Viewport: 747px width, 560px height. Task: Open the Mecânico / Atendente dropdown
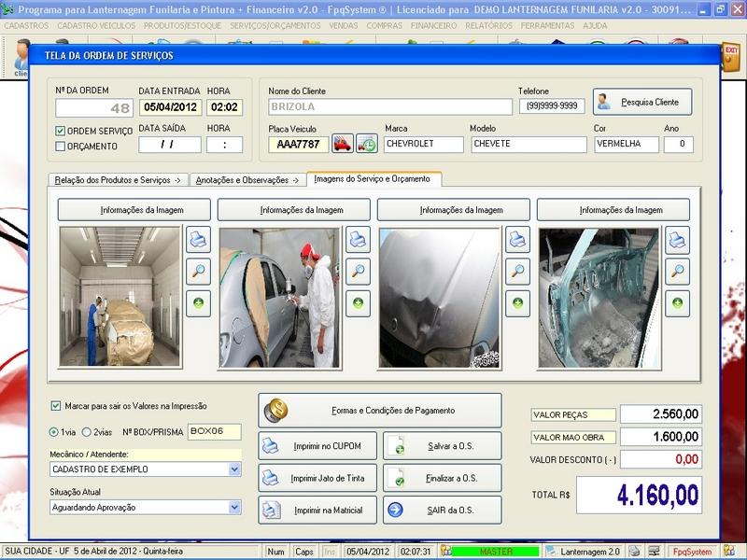(234, 469)
